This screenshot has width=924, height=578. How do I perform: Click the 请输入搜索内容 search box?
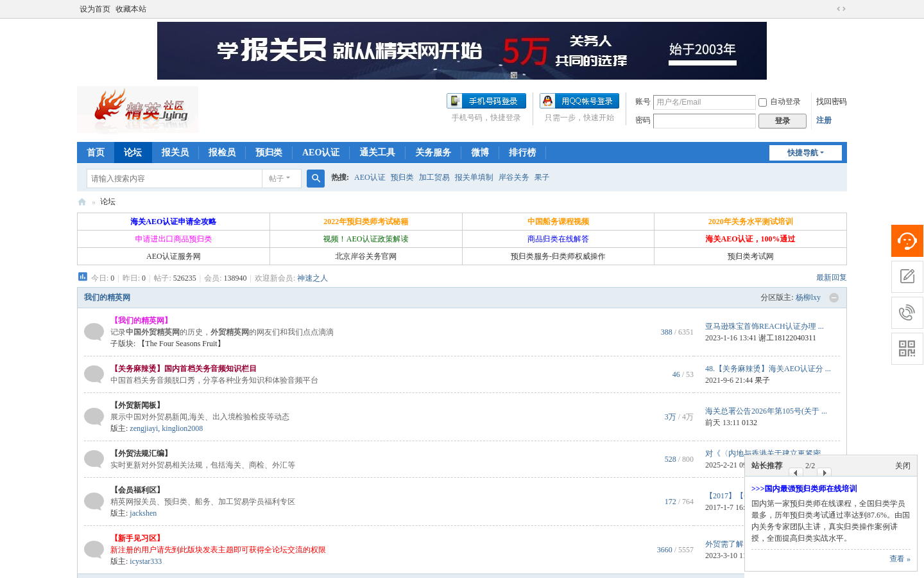click(x=175, y=179)
